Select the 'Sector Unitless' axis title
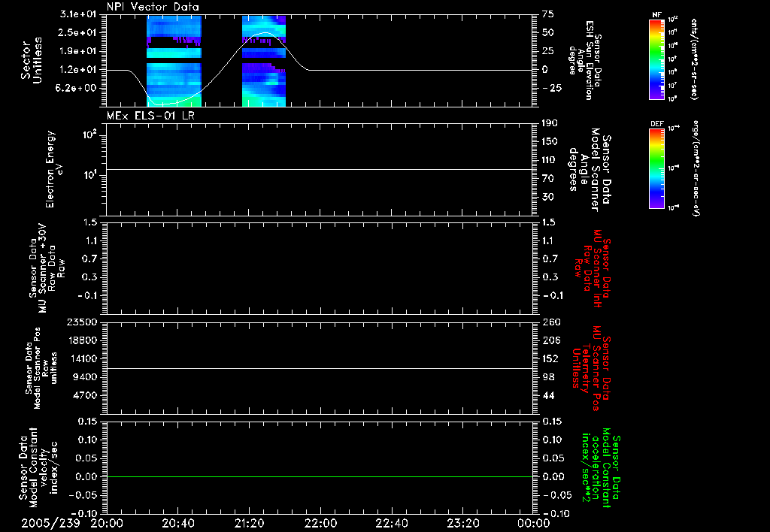Screen dimensions: 770x532 [31, 60]
